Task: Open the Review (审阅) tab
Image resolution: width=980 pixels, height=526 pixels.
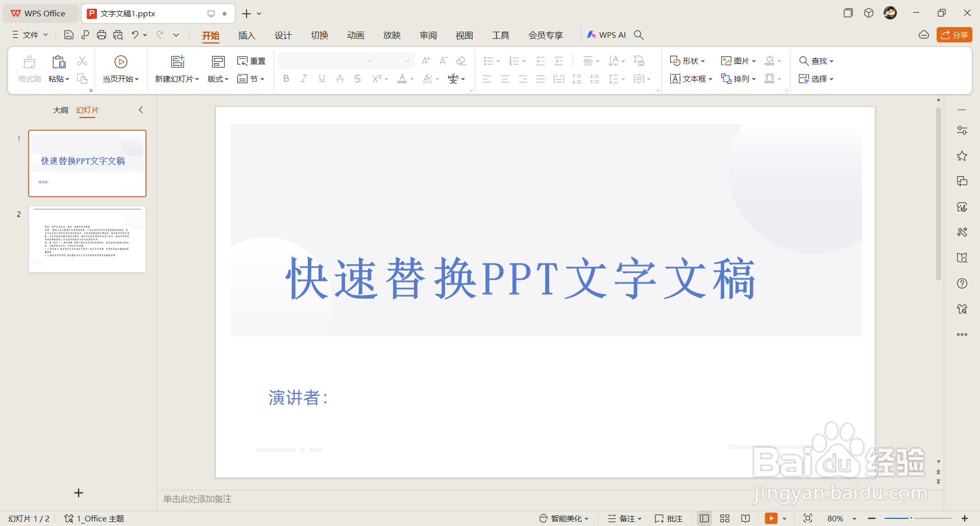Action: tap(428, 35)
